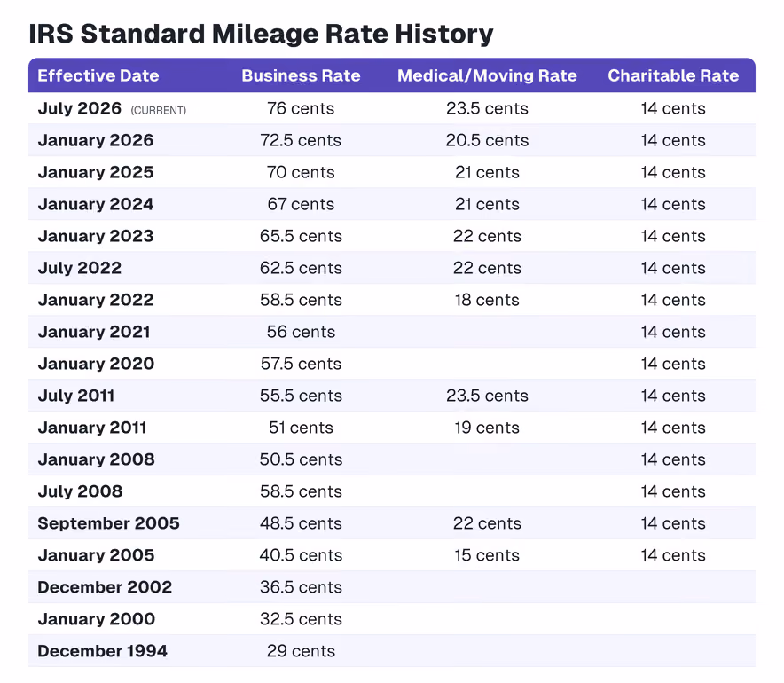Screen dimensions: 784x683
Task: Select '14 cents' in the January 2005 row
Action: [673, 555]
